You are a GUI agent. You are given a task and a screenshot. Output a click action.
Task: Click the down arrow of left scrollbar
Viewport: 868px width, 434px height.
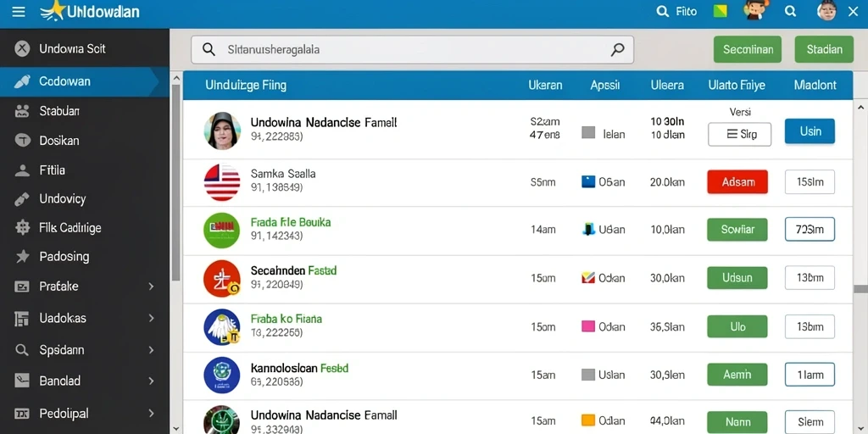(x=176, y=428)
